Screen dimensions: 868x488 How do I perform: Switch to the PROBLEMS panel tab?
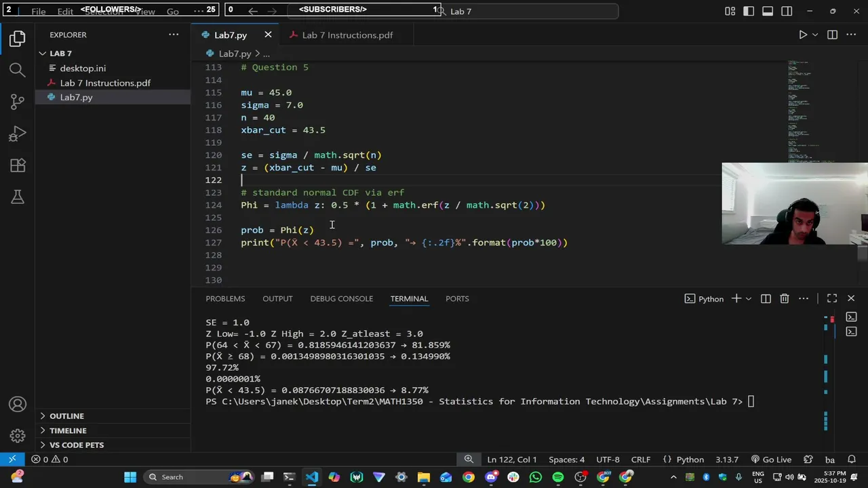[225, 298]
